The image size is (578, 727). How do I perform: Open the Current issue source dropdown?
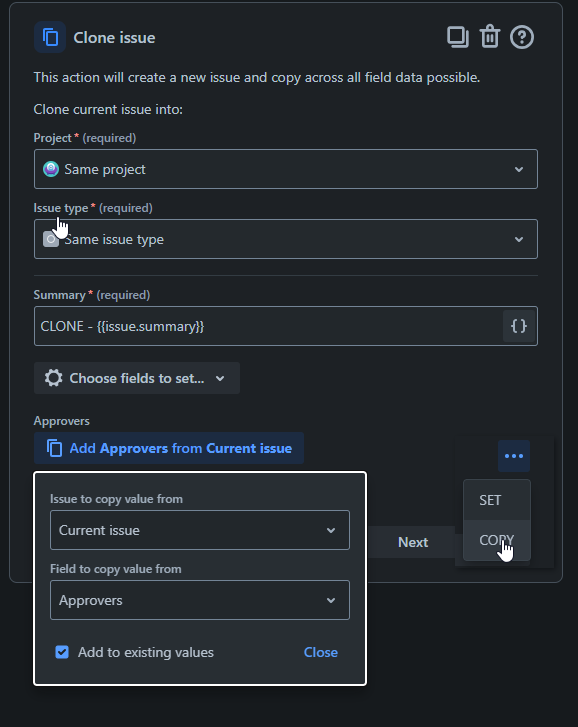pyautogui.click(x=200, y=530)
